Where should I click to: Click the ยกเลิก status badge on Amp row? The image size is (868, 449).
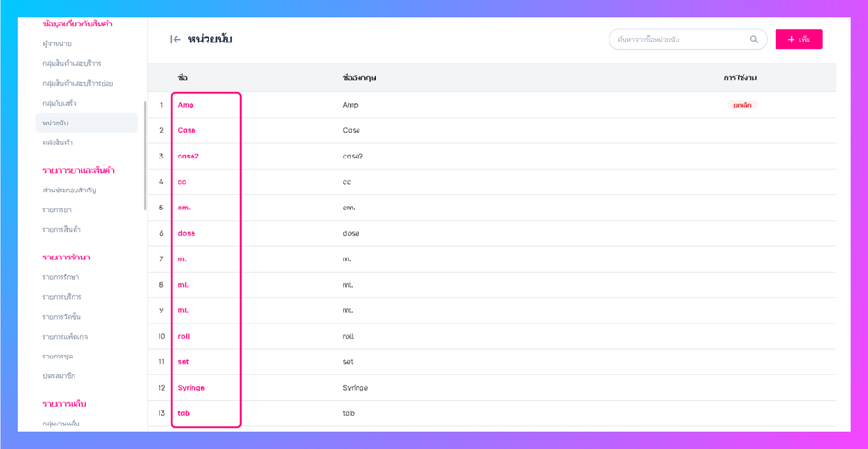click(x=743, y=105)
